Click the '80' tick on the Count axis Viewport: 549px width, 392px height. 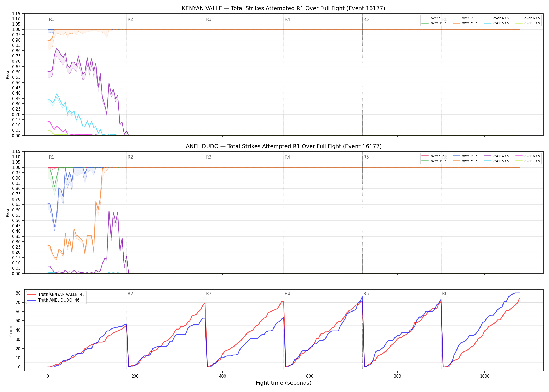tap(18, 293)
